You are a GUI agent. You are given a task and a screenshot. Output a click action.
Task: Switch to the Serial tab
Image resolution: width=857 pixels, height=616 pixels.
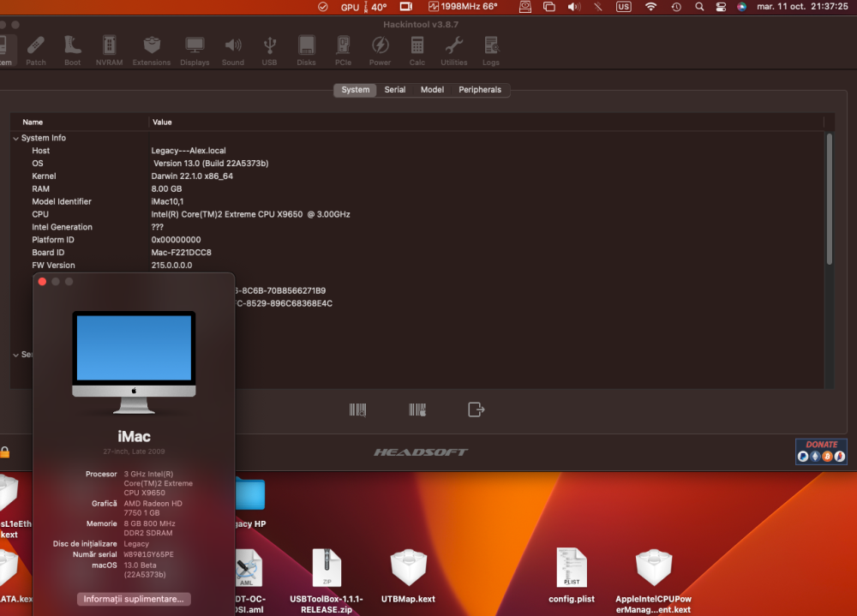394,90
